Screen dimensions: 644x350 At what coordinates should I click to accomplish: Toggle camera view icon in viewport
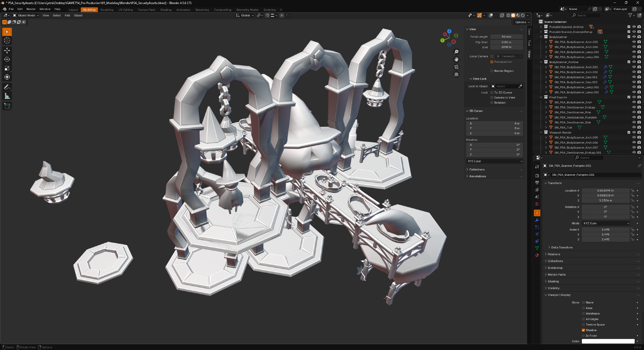[x=456, y=67]
